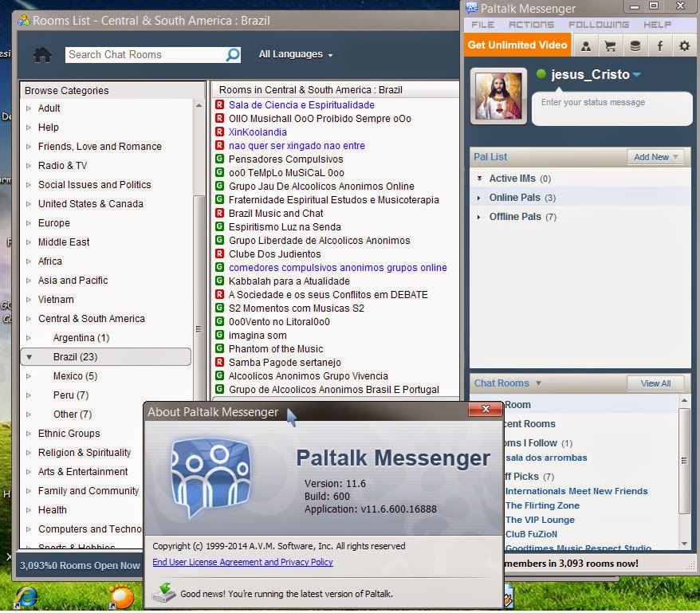The image size is (700, 613).
Task: Select Sala de Ciencia e Espiritualidade room
Action: tap(301, 105)
